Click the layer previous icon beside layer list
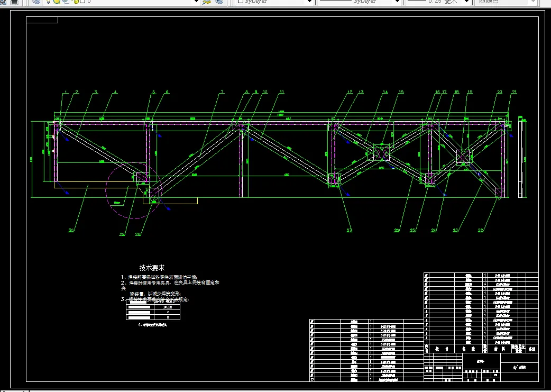Image resolution: width=551 pixels, height=392 pixels. [x=218, y=2]
